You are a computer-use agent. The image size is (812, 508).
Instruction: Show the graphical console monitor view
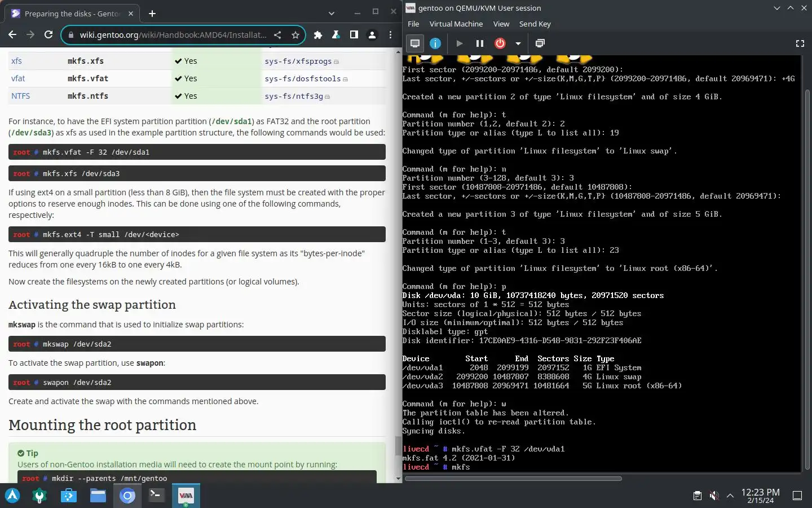pos(415,43)
